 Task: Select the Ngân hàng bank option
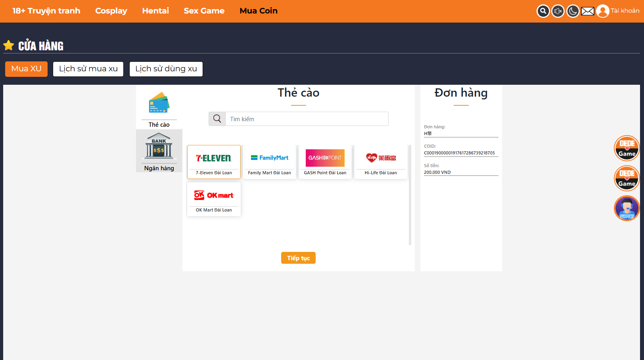pyautogui.click(x=159, y=151)
